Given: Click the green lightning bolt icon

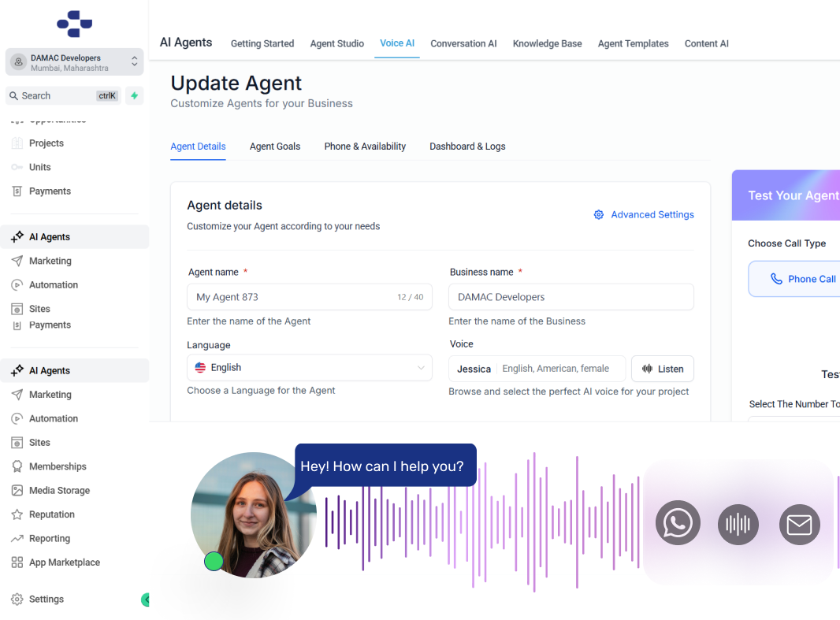Looking at the screenshot, I should pyautogui.click(x=134, y=96).
